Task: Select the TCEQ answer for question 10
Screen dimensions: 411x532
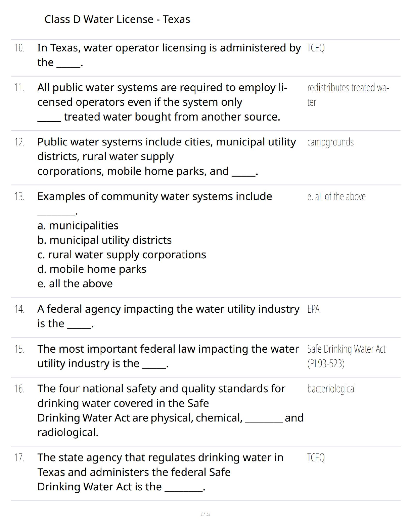Action: click(x=316, y=48)
